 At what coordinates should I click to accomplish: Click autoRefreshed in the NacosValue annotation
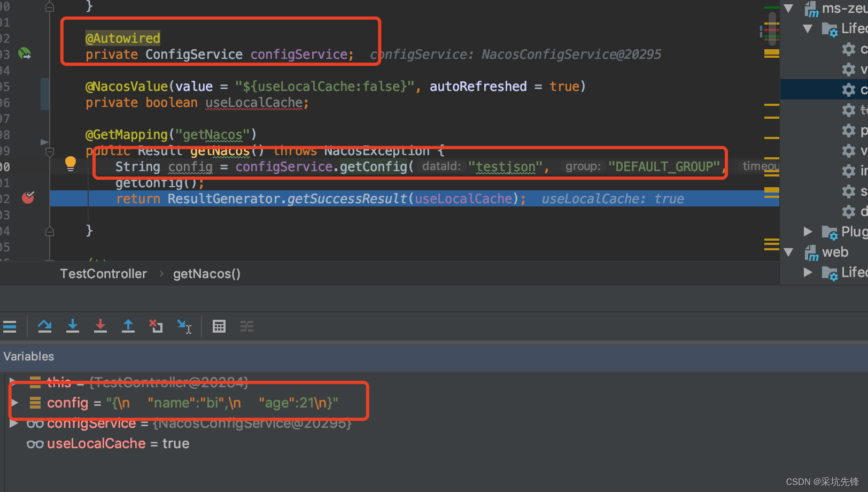click(478, 86)
